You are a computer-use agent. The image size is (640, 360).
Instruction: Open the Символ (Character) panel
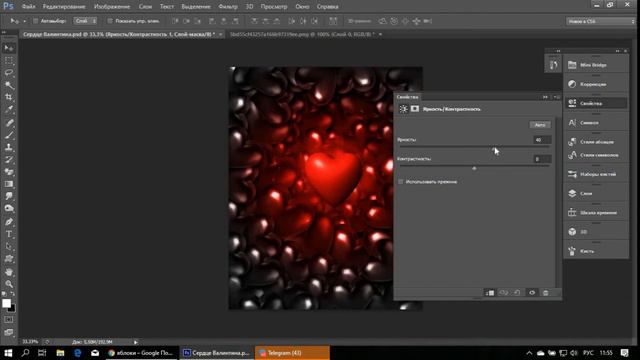[x=596, y=122]
